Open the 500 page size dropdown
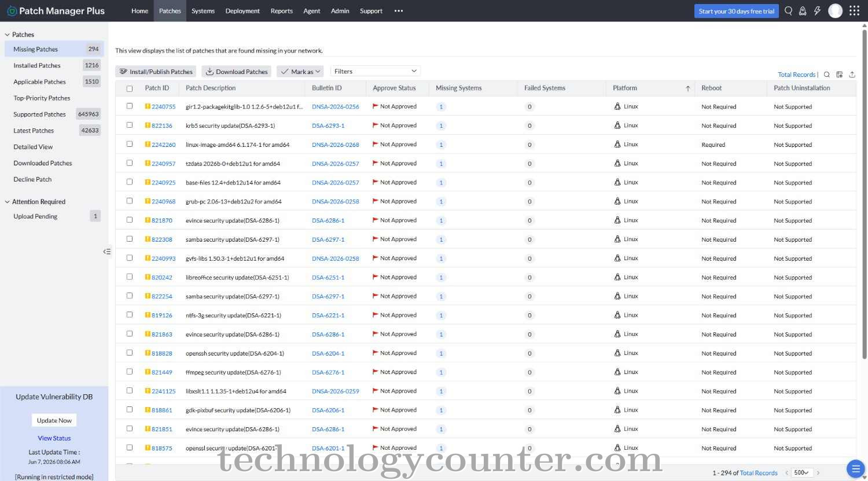The width and height of the screenshot is (868, 481). point(801,473)
